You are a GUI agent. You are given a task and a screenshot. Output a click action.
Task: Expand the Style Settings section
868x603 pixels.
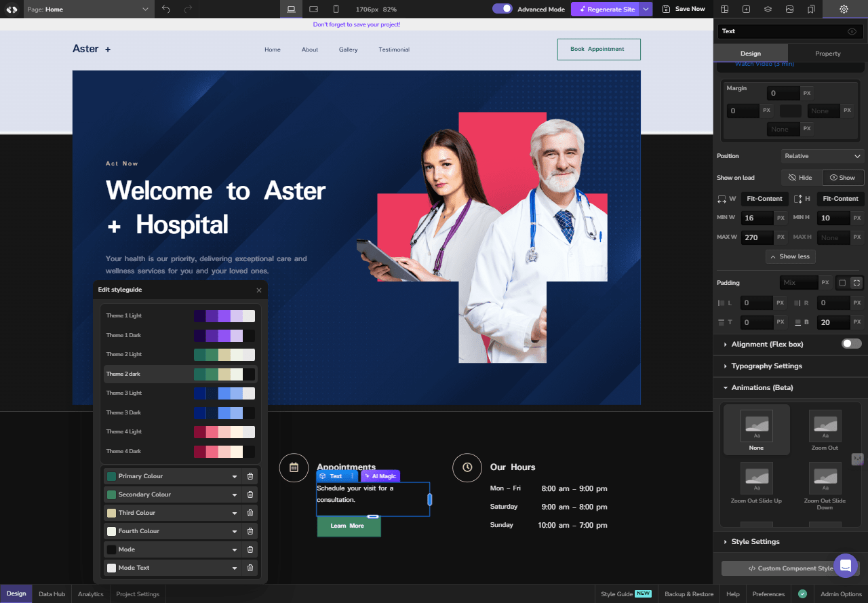791,541
